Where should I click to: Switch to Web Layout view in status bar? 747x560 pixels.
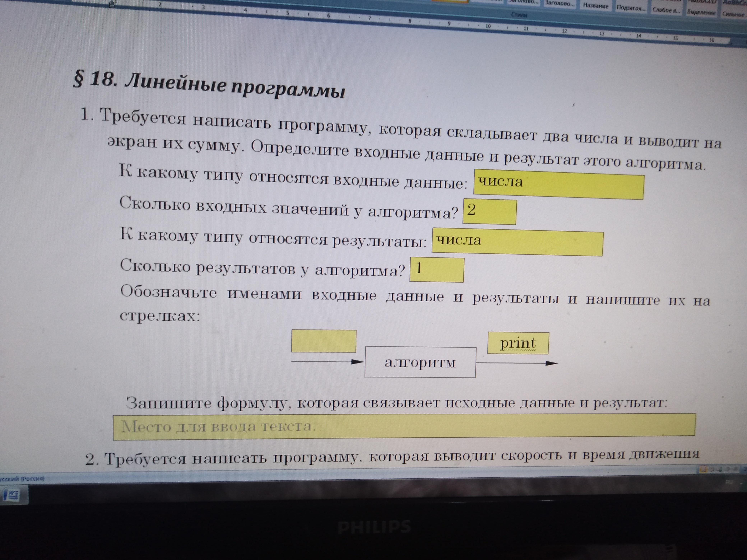pos(719,469)
